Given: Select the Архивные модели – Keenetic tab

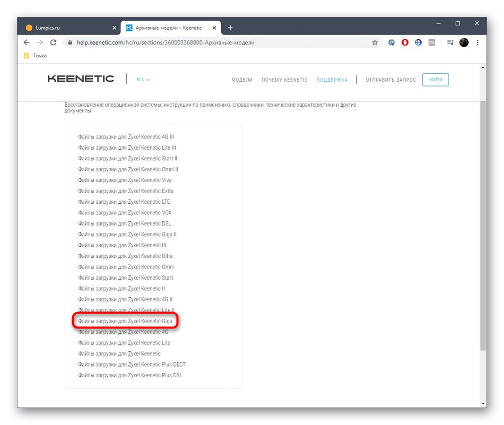Looking at the screenshot, I should (170, 28).
